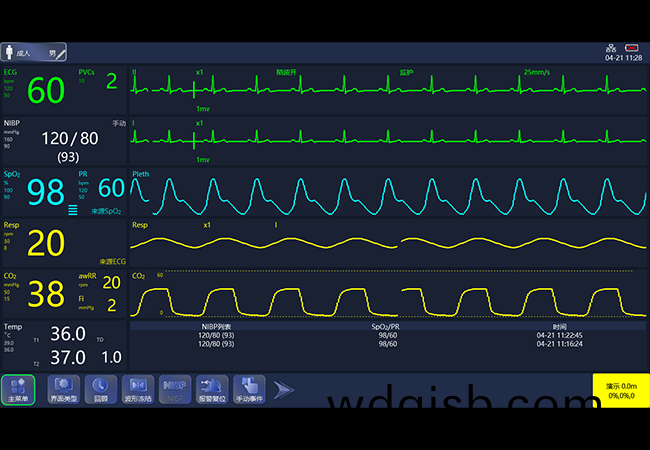The height and width of the screenshot is (450, 650).
Task: Open ECG filter mode 监护
Action: point(406,73)
